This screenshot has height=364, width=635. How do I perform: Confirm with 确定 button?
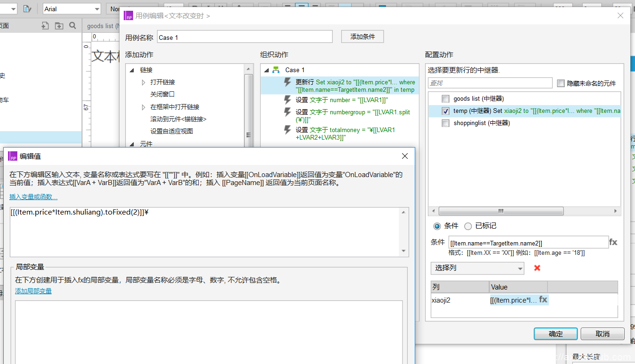tap(556, 334)
